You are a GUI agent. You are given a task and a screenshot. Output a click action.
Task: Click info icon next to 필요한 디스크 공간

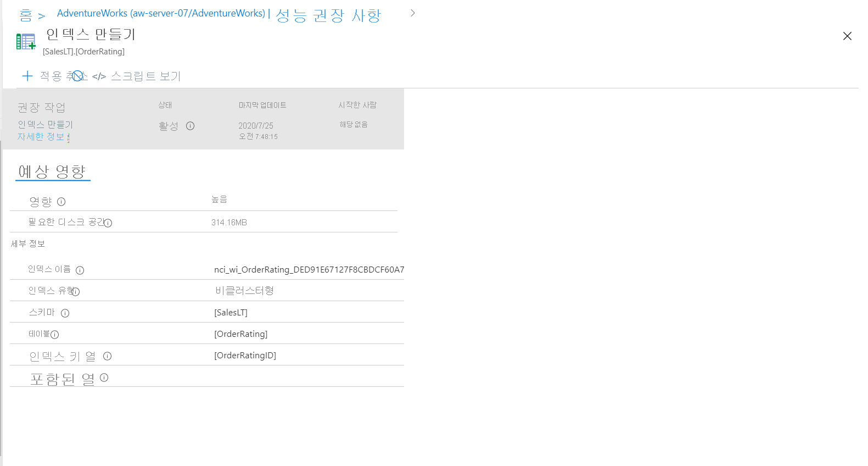point(108,223)
